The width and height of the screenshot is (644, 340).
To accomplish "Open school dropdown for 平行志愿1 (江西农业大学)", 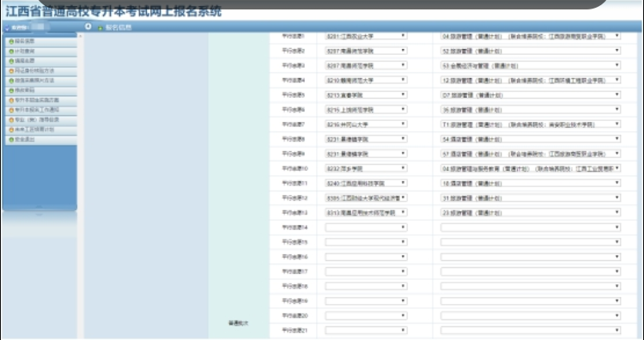I will 366,36.
